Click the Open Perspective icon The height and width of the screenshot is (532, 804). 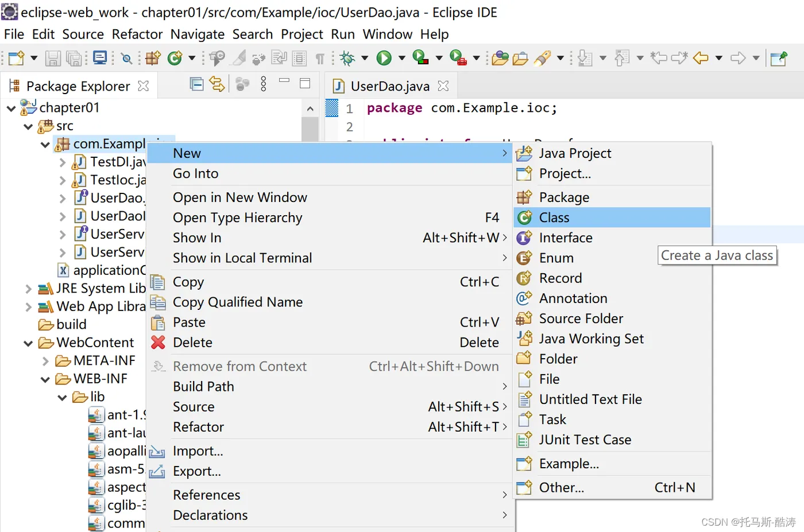click(779, 58)
